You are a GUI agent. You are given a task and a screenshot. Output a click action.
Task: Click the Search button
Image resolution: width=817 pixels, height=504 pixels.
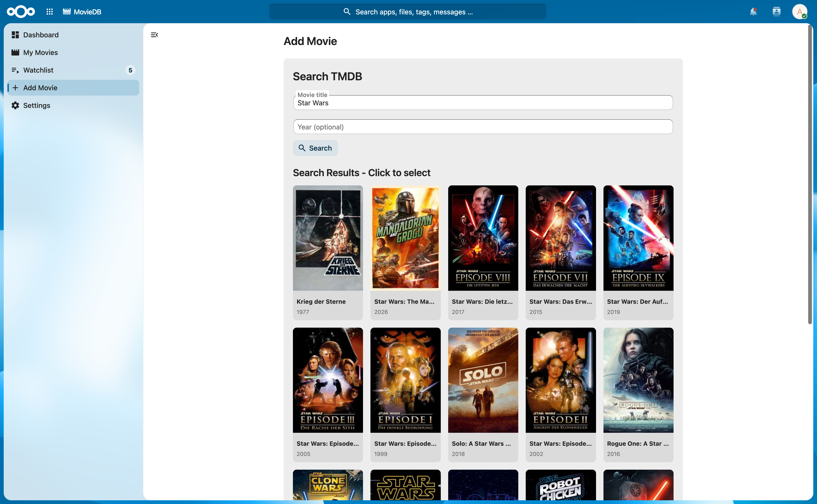pyautogui.click(x=315, y=148)
